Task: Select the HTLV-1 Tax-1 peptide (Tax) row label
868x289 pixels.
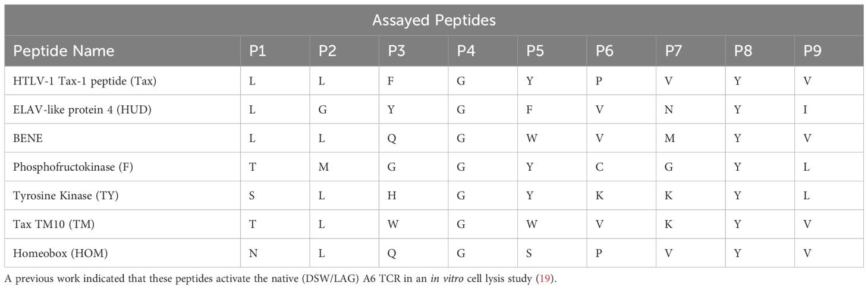Action: (84, 81)
